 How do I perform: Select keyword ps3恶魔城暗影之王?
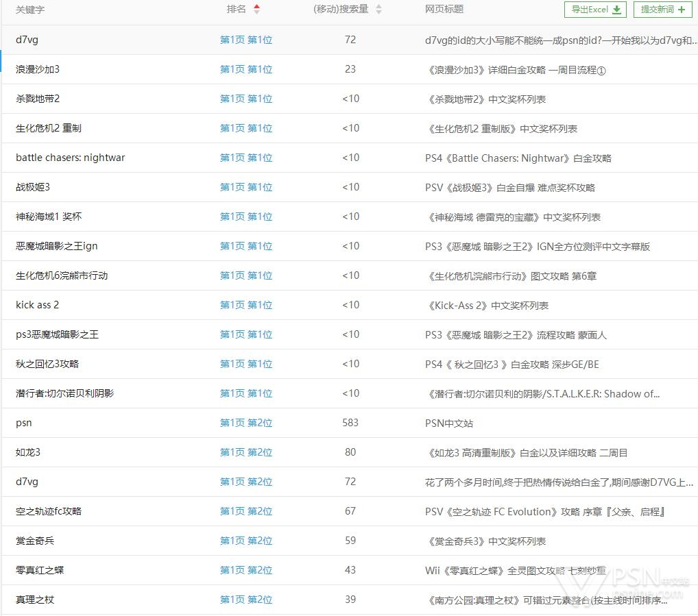click(x=58, y=334)
